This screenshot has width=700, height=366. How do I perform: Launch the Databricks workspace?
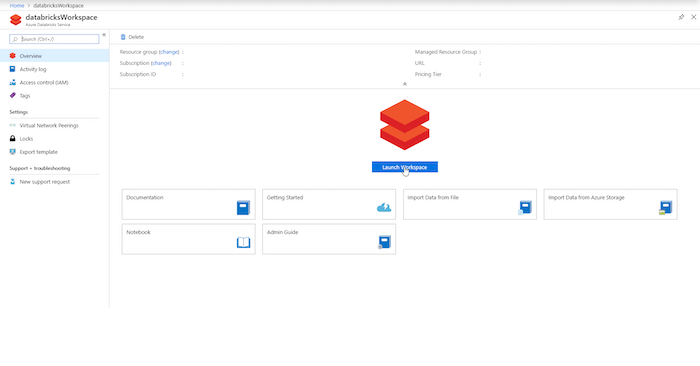404,167
